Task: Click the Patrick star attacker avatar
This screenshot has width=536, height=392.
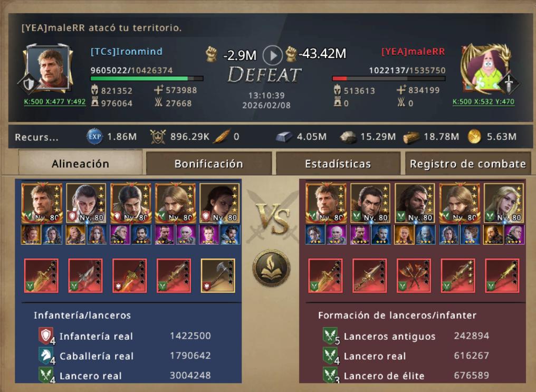Action: pyautogui.click(x=485, y=69)
